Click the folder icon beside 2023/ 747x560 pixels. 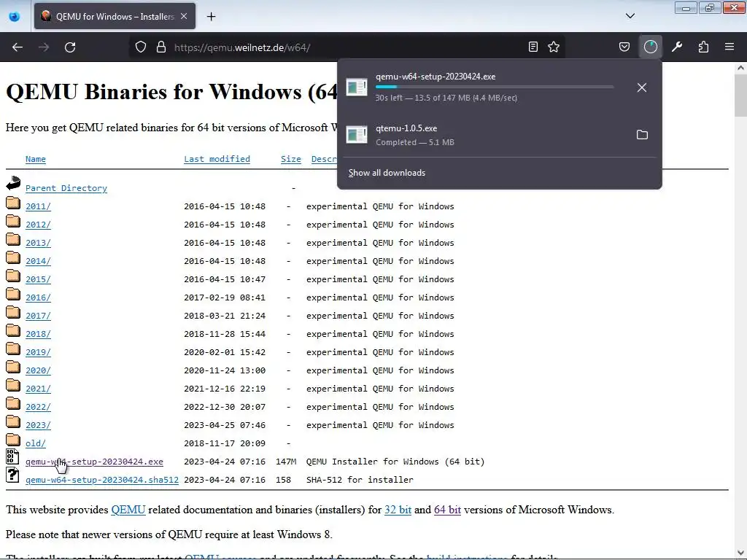coord(13,422)
